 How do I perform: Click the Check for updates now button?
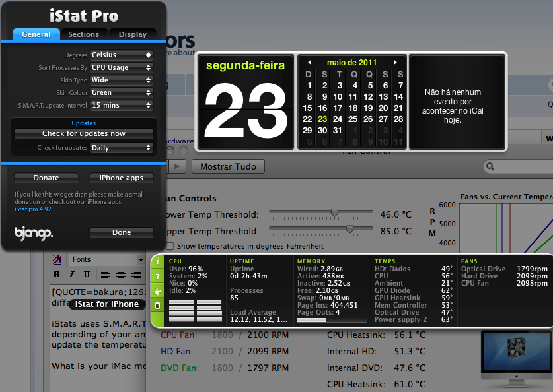84,133
